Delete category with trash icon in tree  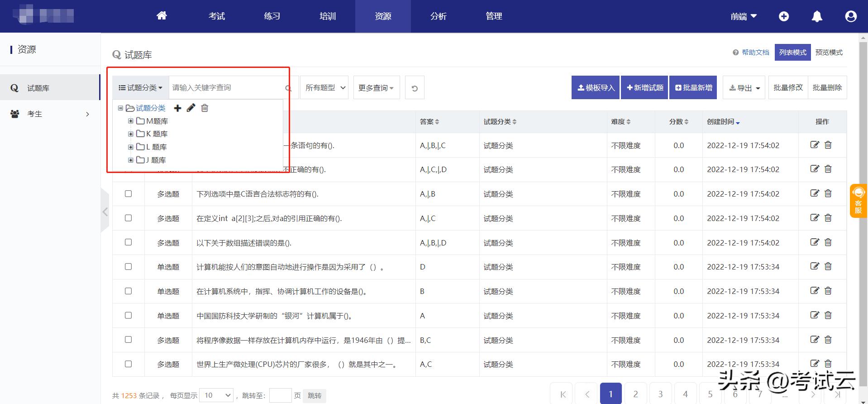tap(205, 108)
